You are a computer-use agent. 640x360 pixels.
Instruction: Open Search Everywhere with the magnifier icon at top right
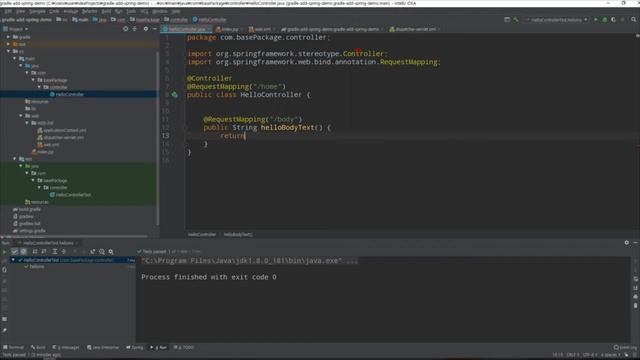tap(633, 20)
